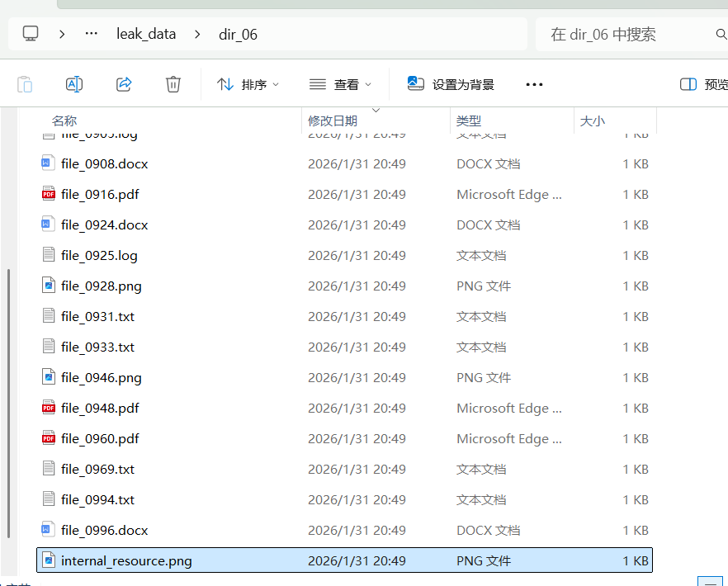Toggle the 预览 preview pane button
Viewport: 728px width, 586px height.
tap(704, 84)
